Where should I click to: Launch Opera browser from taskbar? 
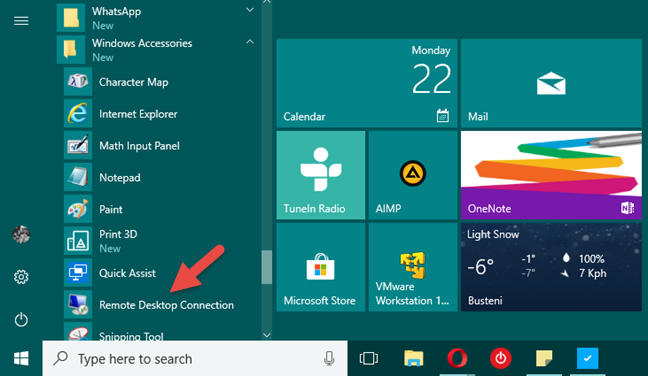pos(457,358)
